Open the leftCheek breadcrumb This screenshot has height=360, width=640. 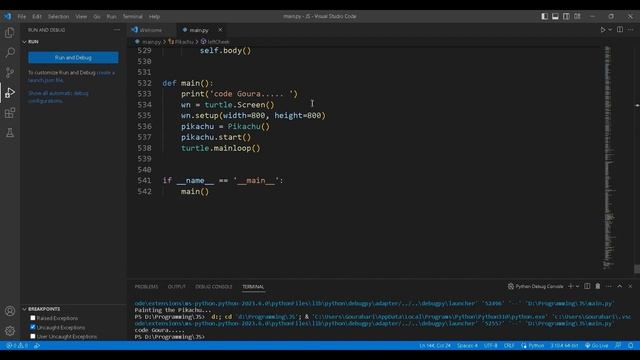pos(215,42)
